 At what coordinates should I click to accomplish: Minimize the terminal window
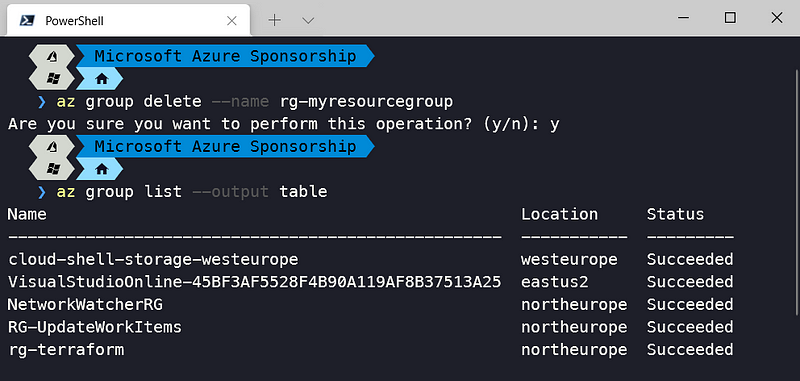coord(683,18)
